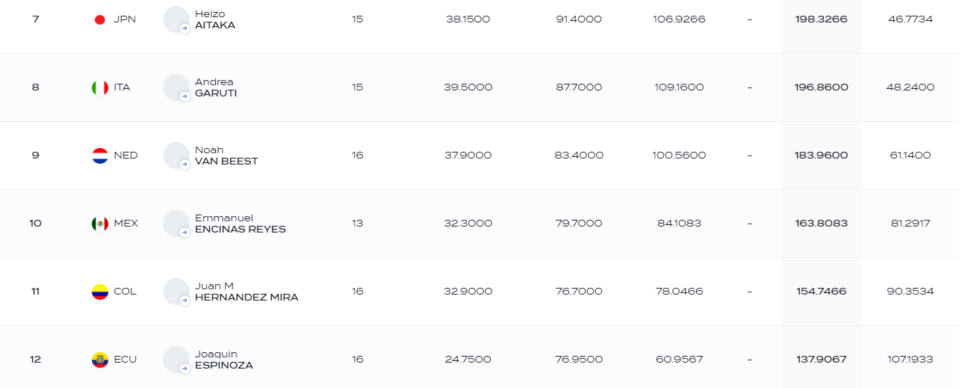Viewport: 980px width, 388px height.
Task: Open Joaquin Espinoza's avatar thumbnail
Action: (176, 360)
